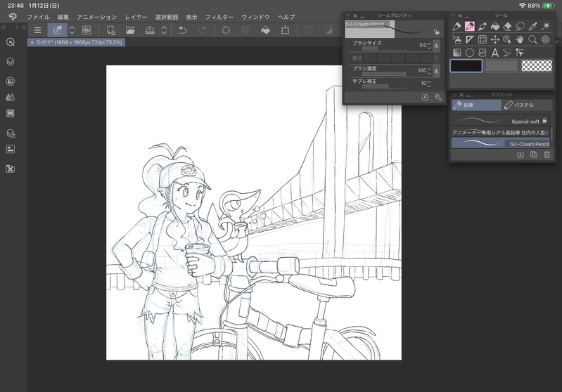Open the レイヤー menu

136,17
